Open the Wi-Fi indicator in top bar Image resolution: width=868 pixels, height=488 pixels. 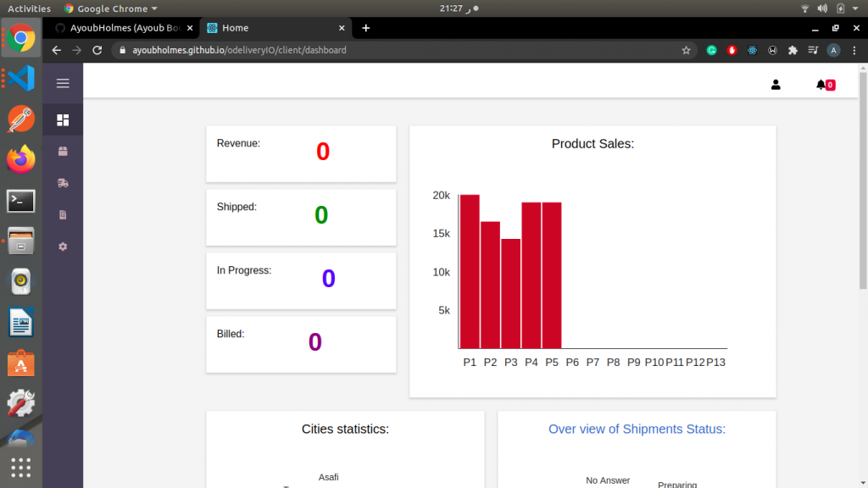(805, 8)
